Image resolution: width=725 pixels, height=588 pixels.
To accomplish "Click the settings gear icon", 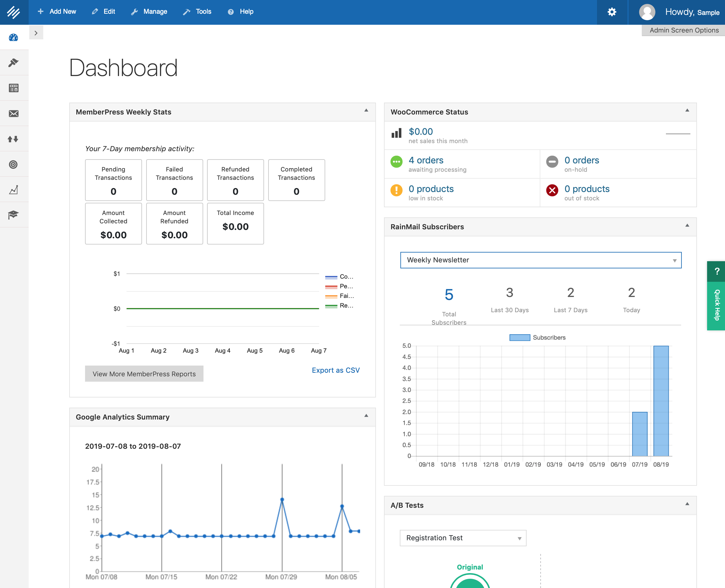I will 612,12.
